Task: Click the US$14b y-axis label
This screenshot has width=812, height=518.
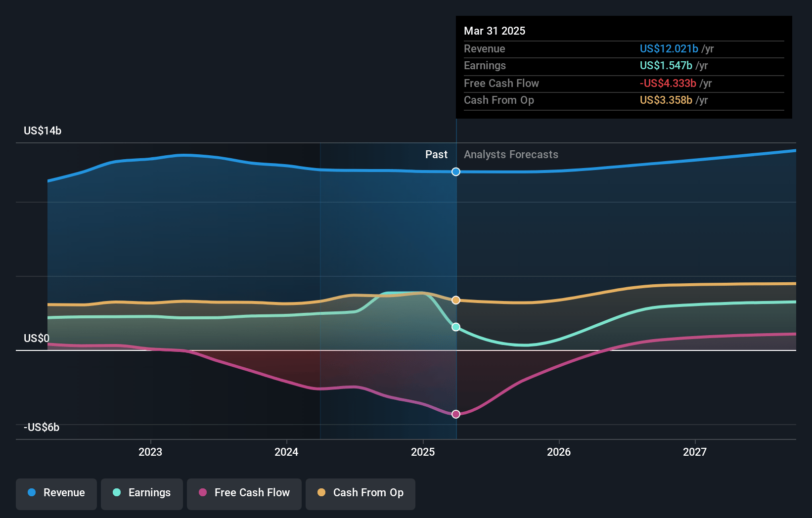Action: [43, 130]
